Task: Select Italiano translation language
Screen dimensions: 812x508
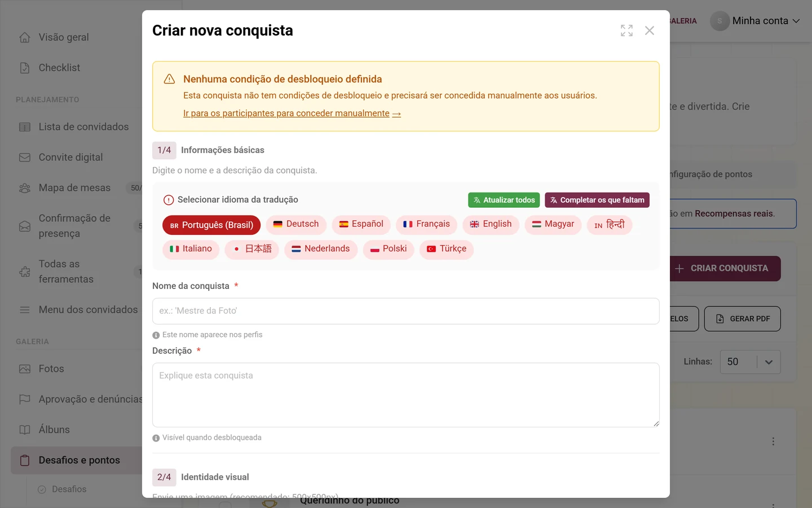Action: 191,249
